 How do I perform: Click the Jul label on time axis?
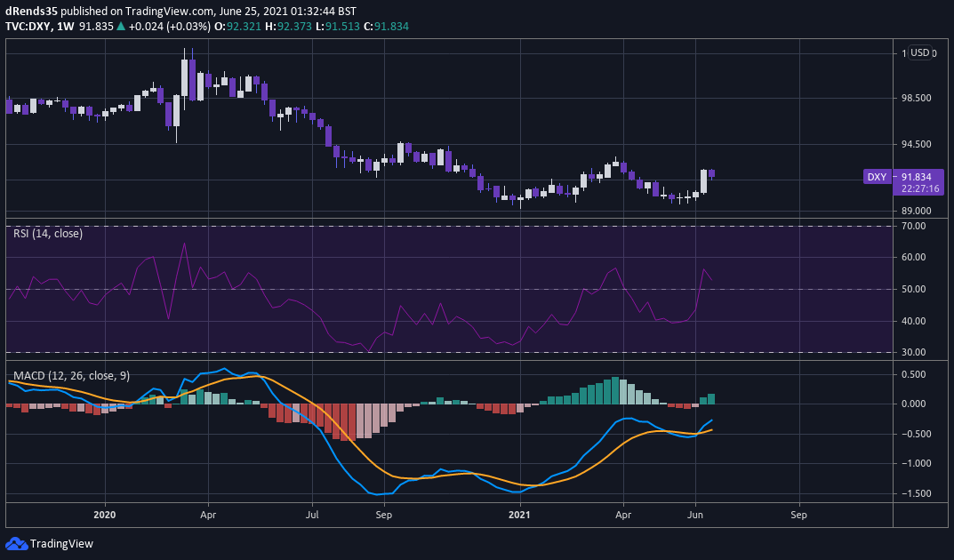pyautogui.click(x=312, y=515)
